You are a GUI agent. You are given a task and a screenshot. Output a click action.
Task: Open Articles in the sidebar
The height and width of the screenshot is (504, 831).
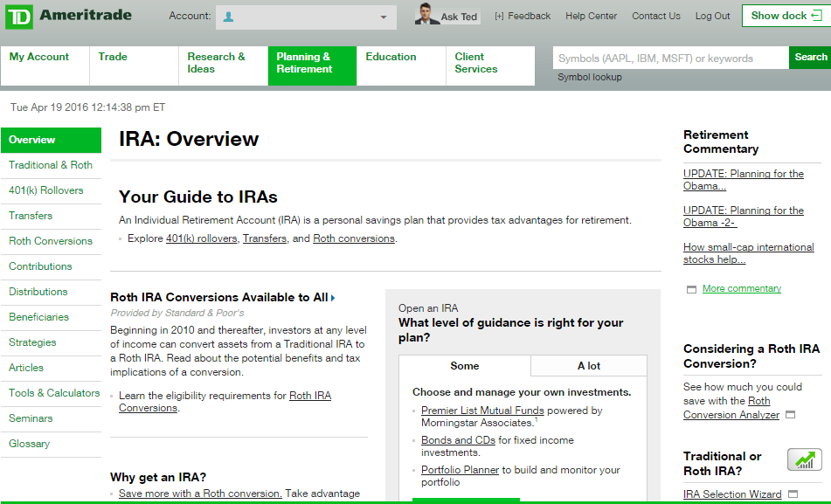51,368
